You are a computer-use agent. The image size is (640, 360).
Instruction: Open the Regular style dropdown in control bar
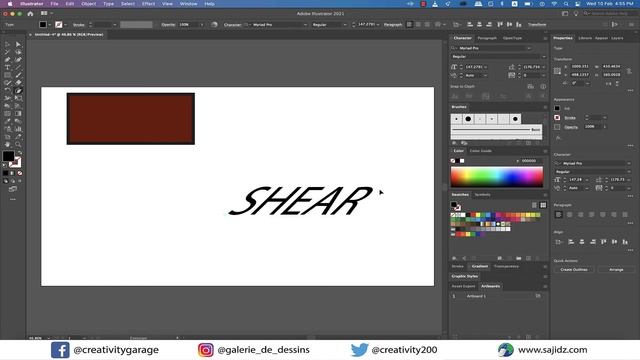point(345,24)
